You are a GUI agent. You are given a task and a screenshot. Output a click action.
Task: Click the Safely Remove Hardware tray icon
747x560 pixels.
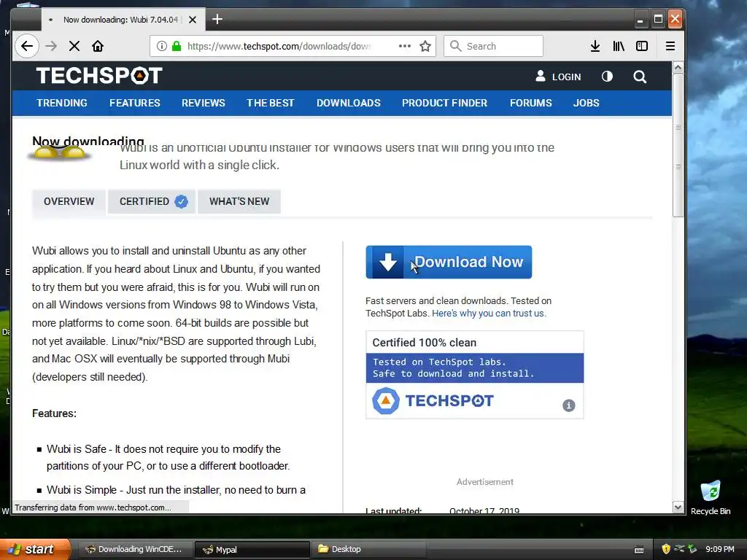[692, 549]
